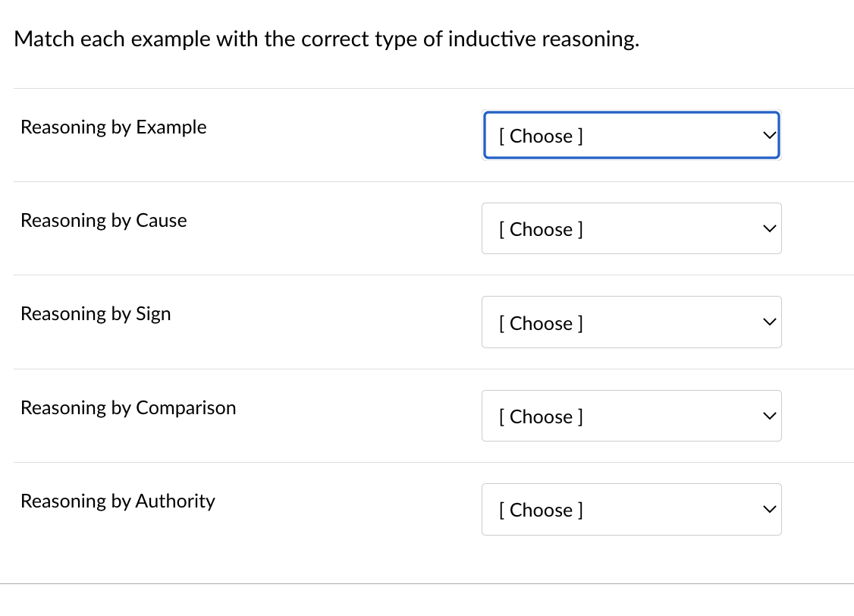Click the [ Choose ] text beside Reasoning by Authority
This screenshot has height=616, width=854.
pos(541,511)
